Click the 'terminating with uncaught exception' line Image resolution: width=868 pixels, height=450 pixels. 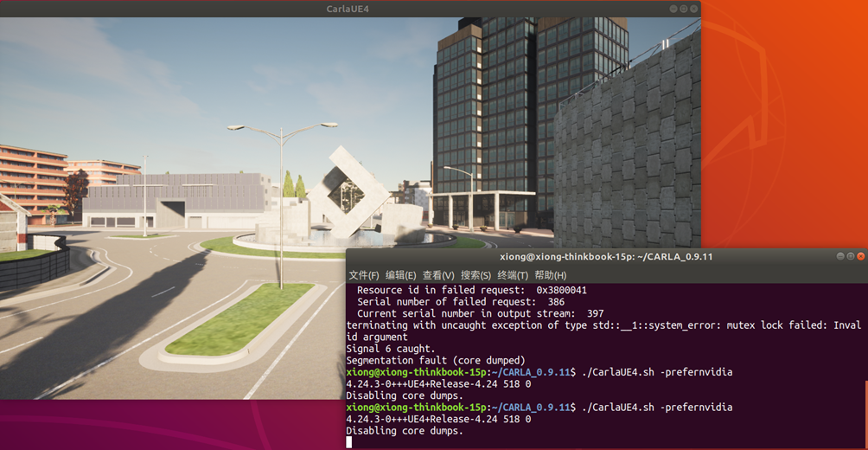click(603, 331)
